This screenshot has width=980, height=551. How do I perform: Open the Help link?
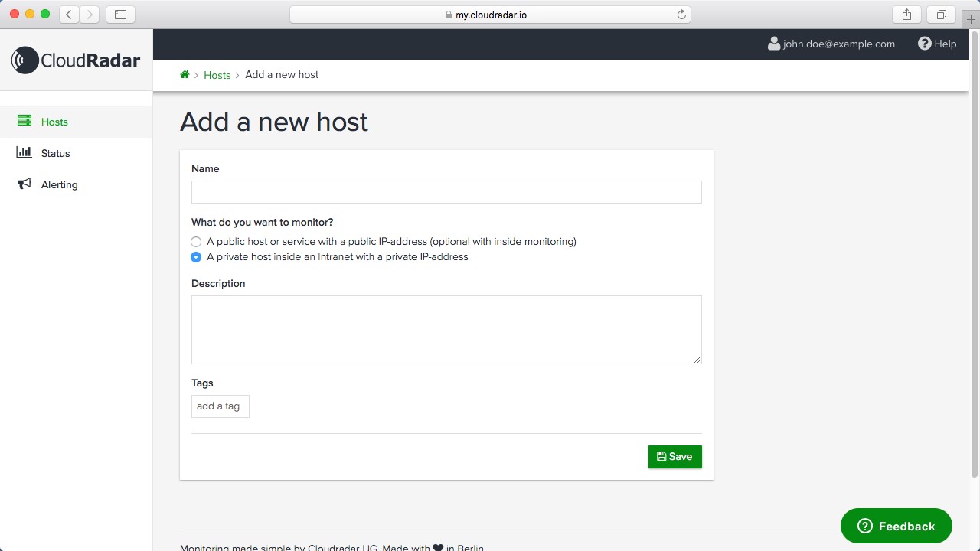937,44
